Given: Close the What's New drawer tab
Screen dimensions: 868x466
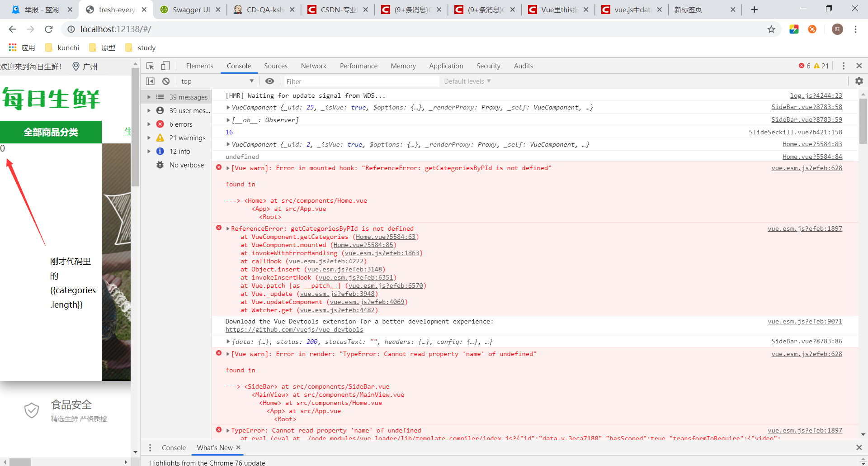Looking at the screenshot, I should point(238,447).
